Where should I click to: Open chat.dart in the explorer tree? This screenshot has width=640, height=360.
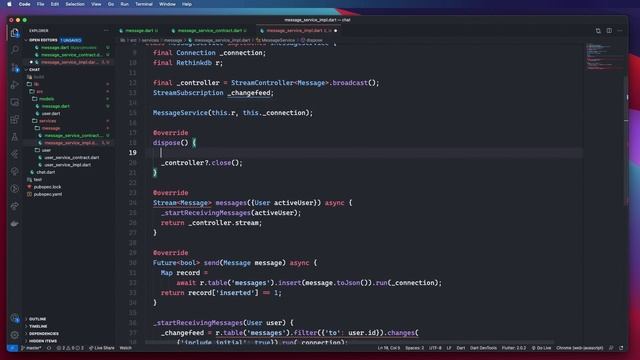(x=45, y=172)
